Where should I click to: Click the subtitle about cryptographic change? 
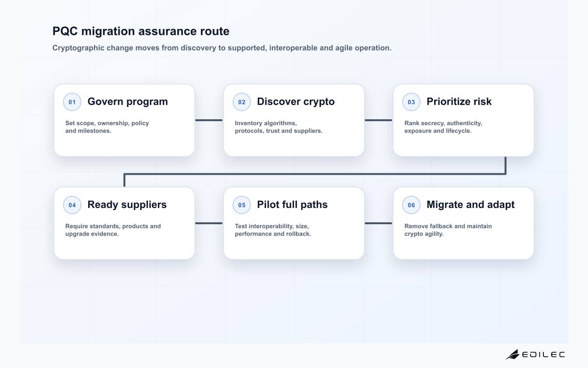pyautogui.click(x=222, y=48)
